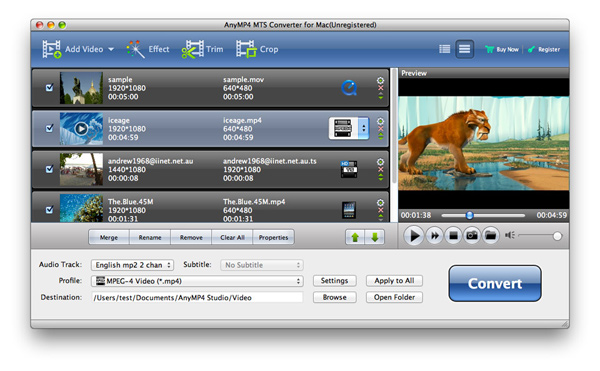Open the snapshot folder in preview controls
600x371 pixels.
tap(491, 235)
